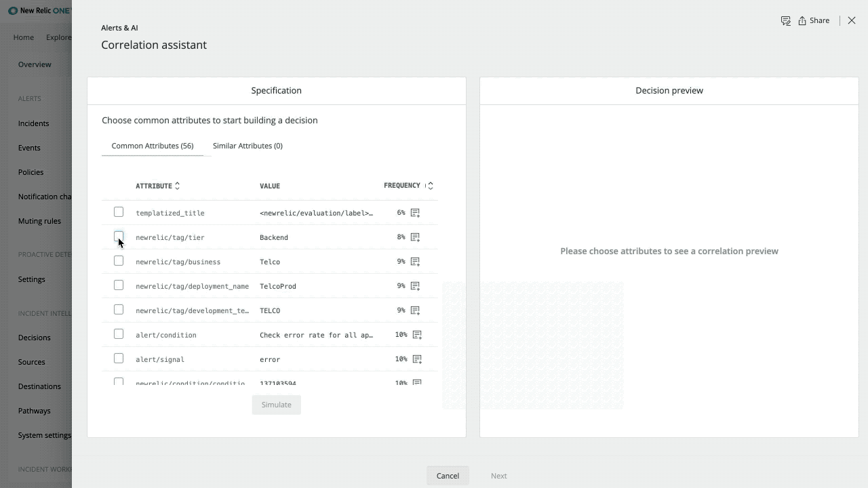Click details icon in newrelic/tag/business row
Screen dimensions: 868x488
[x=415, y=262]
